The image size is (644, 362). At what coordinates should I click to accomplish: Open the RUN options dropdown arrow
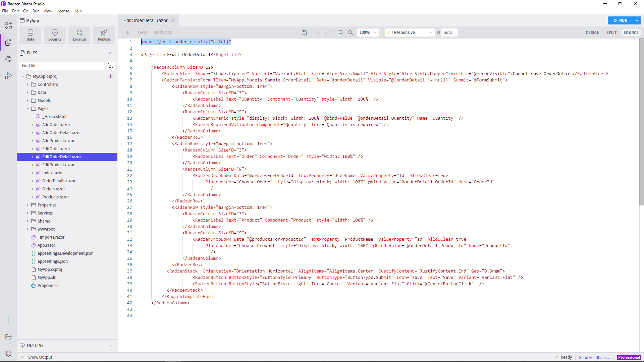(637, 20)
